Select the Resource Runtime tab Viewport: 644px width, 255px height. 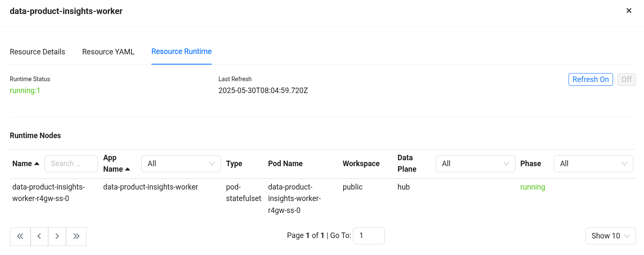181,51
